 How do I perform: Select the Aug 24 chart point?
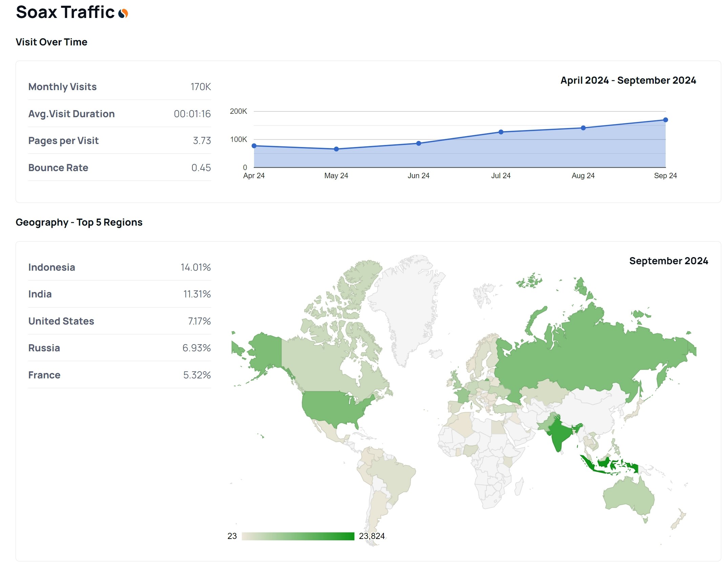583,128
